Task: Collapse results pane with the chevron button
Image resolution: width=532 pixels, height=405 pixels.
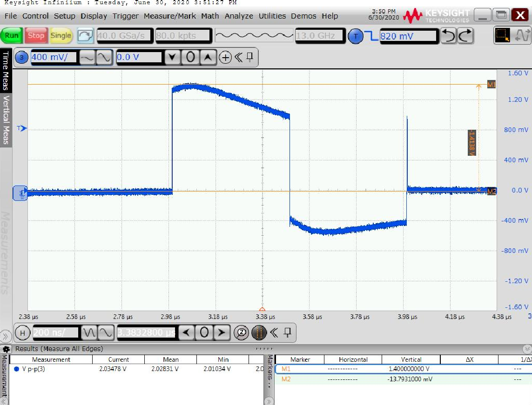Action: click(x=527, y=349)
